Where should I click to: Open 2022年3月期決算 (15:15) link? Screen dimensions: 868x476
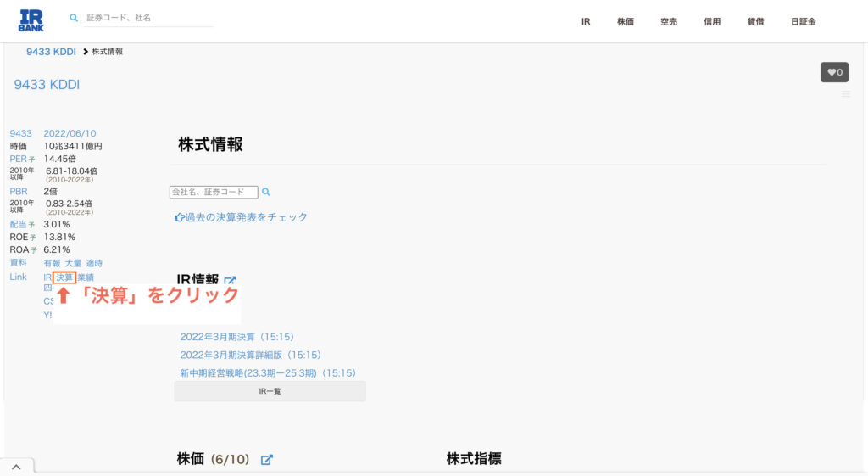[x=237, y=337]
